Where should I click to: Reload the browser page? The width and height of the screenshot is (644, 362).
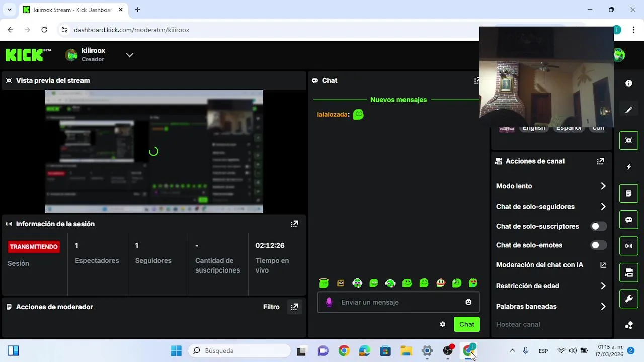click(44, 30)
